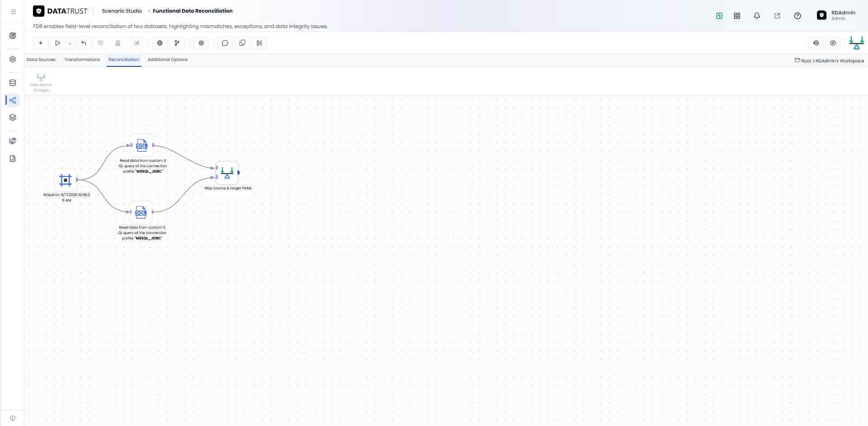868x426 pixels.
Task: Click the delete-results toolbar icon
Action: (x=118, y=43)
